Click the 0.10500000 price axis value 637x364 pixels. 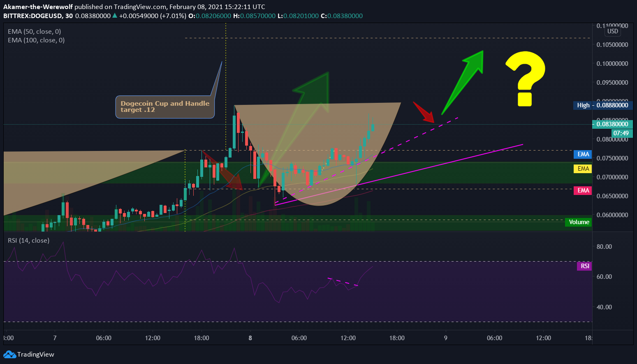(612, 45)
